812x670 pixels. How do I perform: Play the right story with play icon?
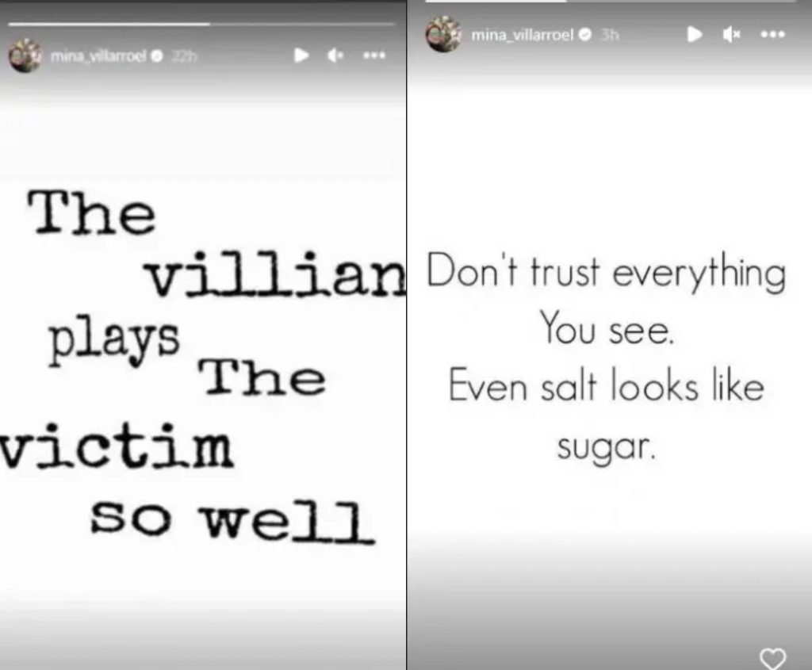click(x=695, y=34)
